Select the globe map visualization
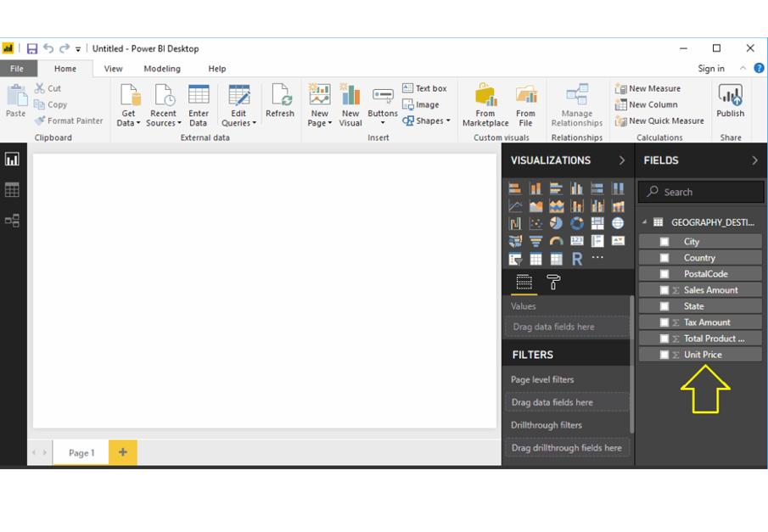The image size is (768, 532). 618,224
